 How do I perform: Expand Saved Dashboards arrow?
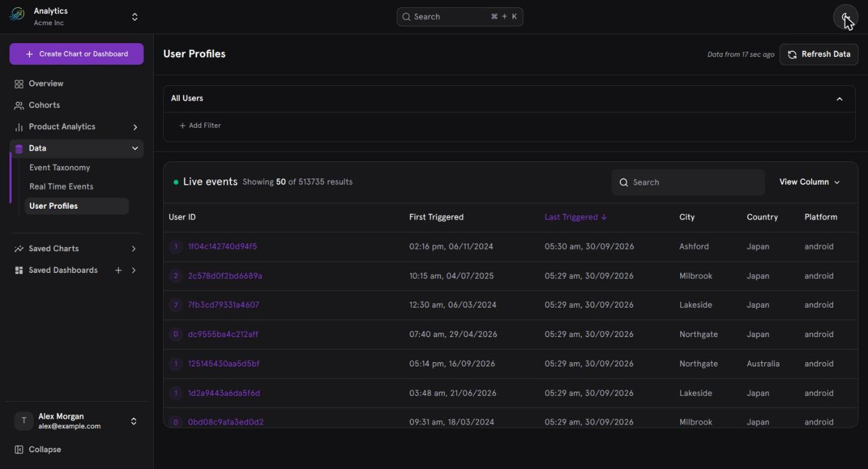[x=134, y=270]
